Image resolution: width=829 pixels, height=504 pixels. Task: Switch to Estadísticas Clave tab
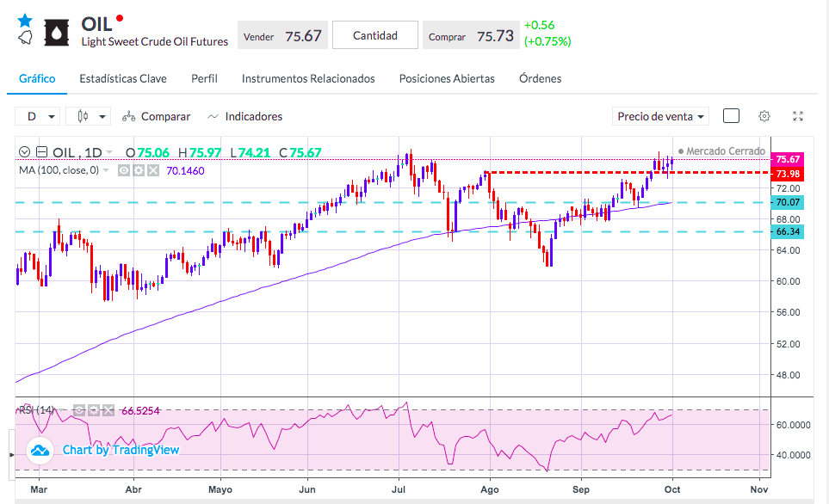pos(123,79)
